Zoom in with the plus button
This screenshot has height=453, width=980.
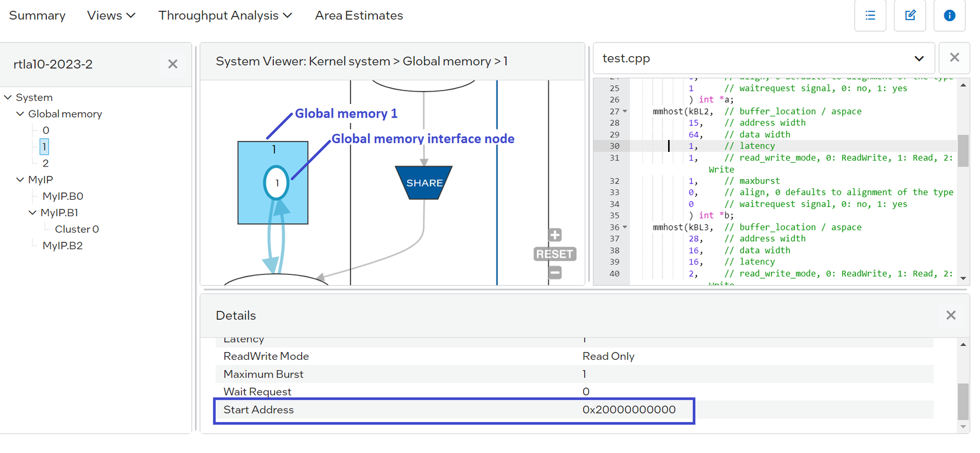click(x=554, y=235)
